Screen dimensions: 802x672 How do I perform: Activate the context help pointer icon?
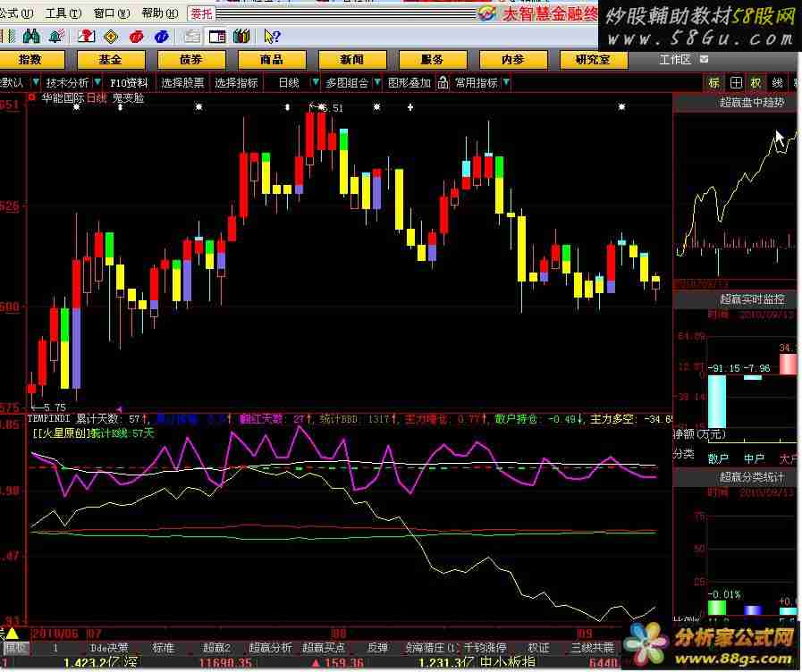pos(272,37)
